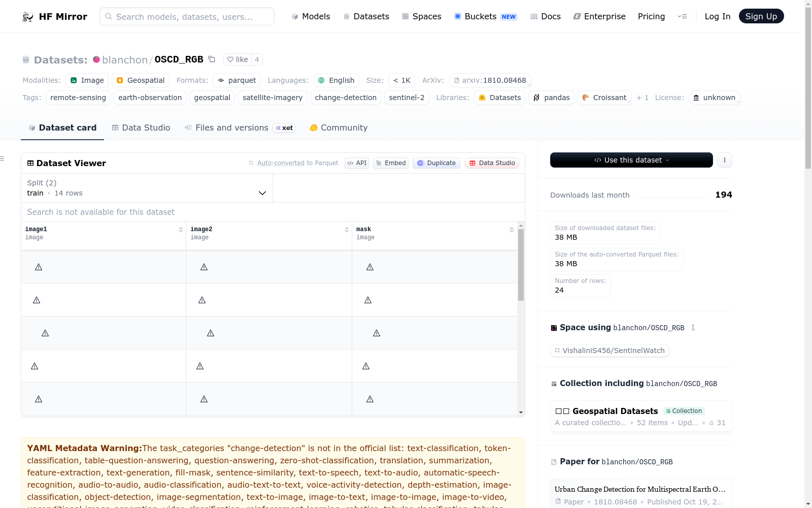This screenshot has height=508, width=812.
Task: Click the heart like button
Action: pyautogui.click(x=238, y=59)
